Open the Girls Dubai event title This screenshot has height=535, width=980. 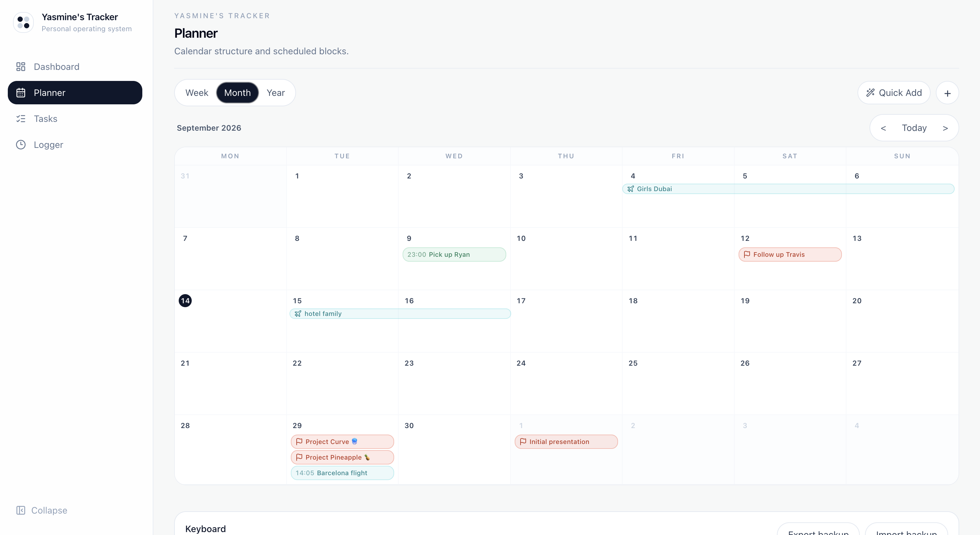654,189
